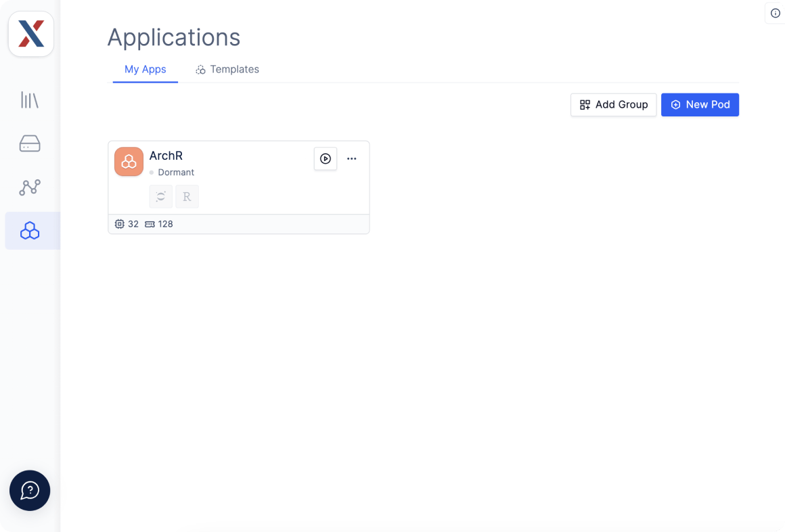Screen dimensions: 785x532
Task: Open the ArchR three-dot options menu
Action: [x=351, y=158]
